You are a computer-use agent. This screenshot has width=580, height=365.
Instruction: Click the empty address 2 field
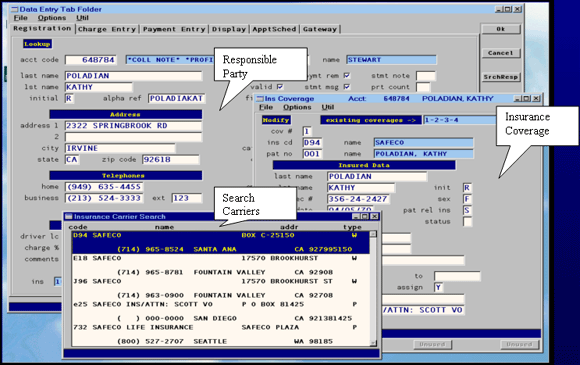click(x=133, y=137)
